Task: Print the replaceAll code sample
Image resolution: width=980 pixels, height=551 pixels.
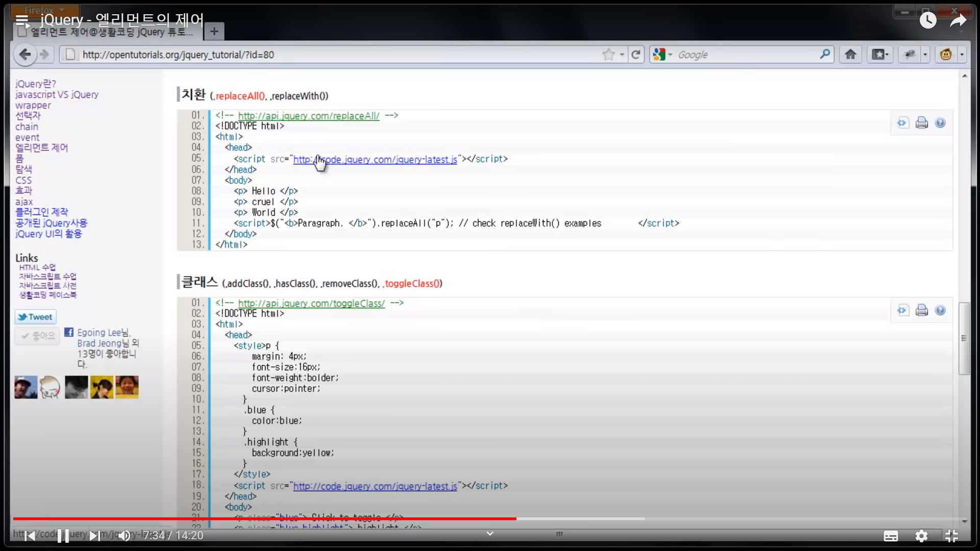Action: [922, 123]
